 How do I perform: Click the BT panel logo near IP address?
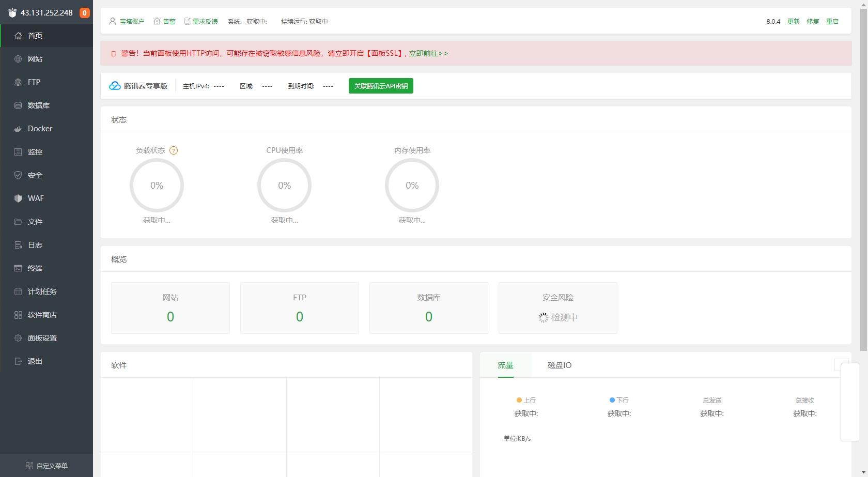pyautogui.click(x=12, y=13)
